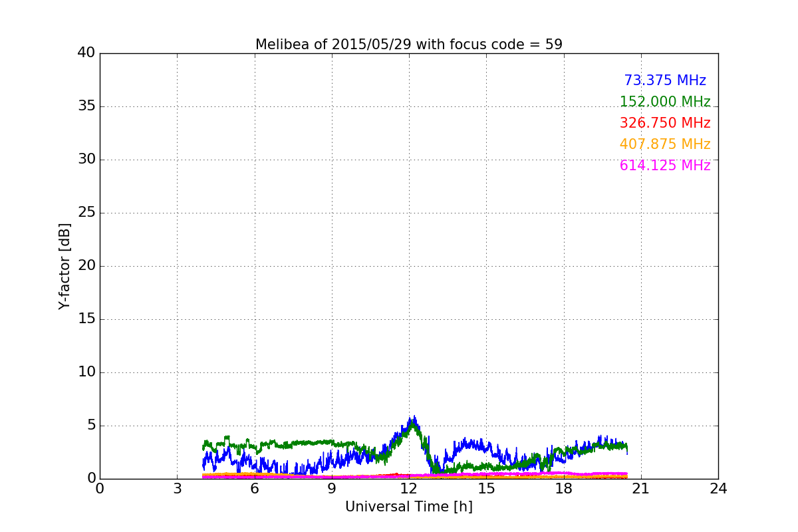This screenshot has width=798, height=532.
Task: Click the 'Universal Time [h]' axis label
Action: tap(409, 507)
